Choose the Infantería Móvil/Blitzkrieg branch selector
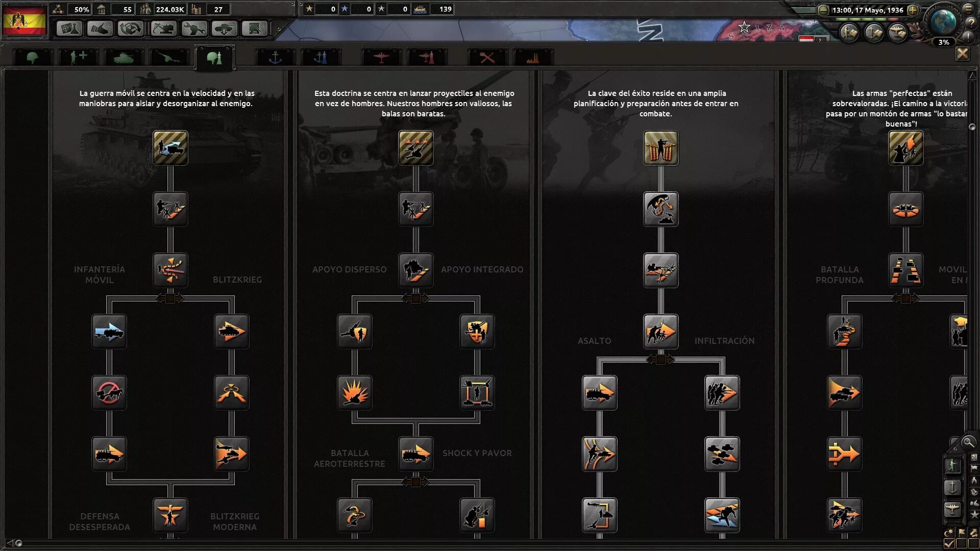 (170, 298)
